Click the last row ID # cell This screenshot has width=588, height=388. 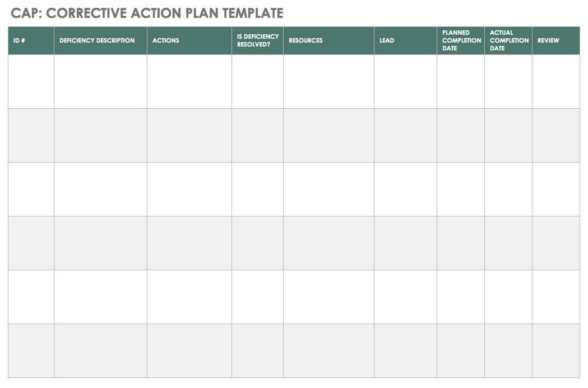31,350
